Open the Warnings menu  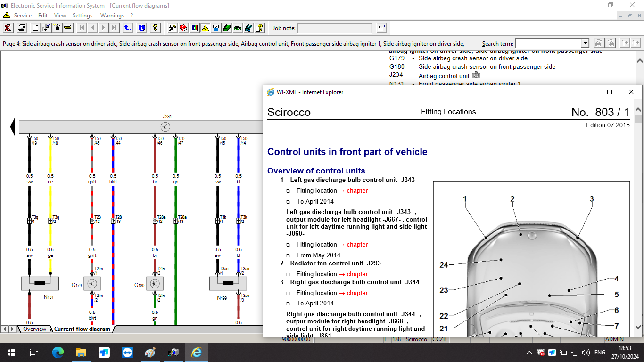(112, 16)
